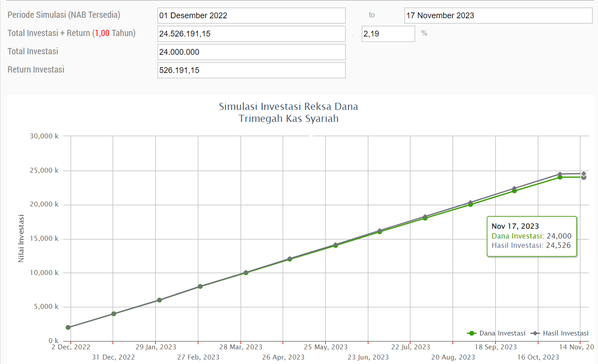The width and height of the screenshot is (598, 364).
Task: Click the 25,000 k y-axis label
Action: [44, 170]
